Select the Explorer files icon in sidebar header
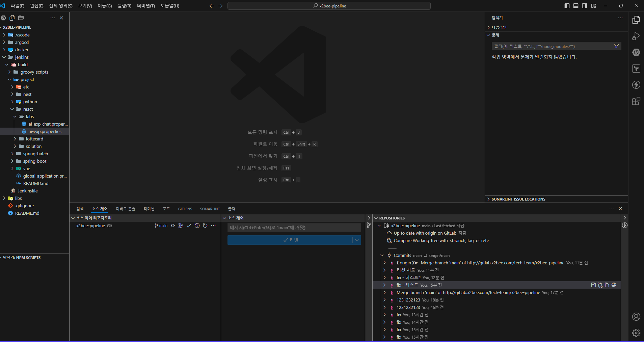Image resolution: width=644 pixels, height=342 pixels. [x=12, y=18]
